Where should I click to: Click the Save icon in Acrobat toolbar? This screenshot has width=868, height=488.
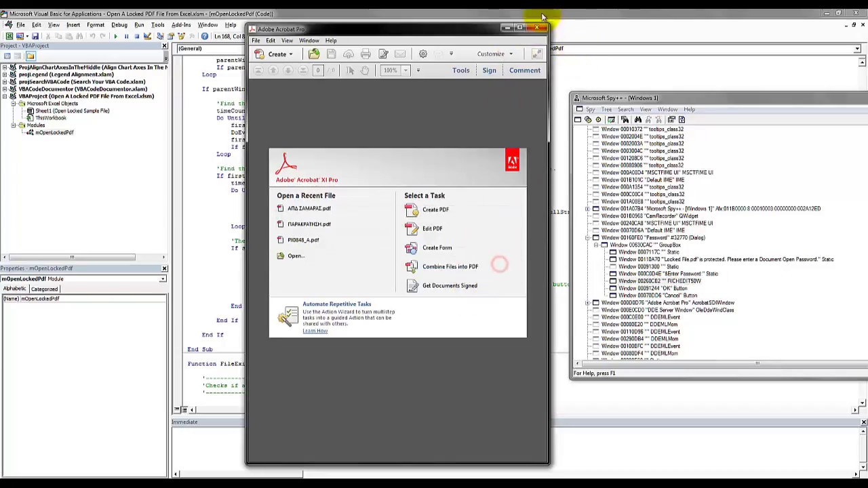tap(331, 54)
